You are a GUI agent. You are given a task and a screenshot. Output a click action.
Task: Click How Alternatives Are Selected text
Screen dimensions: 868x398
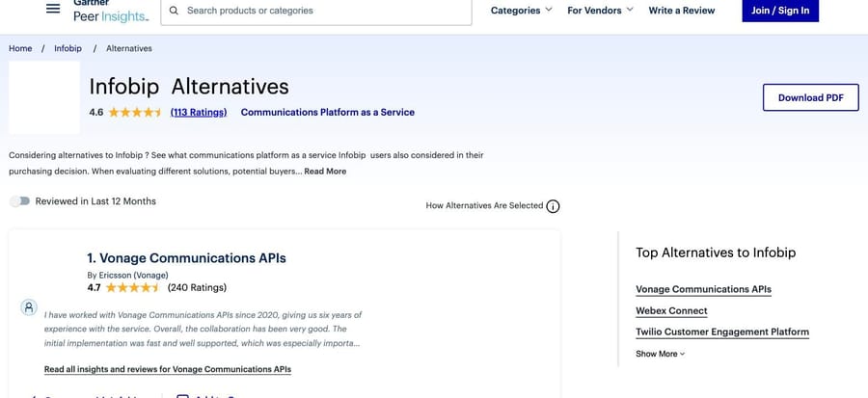484,205
